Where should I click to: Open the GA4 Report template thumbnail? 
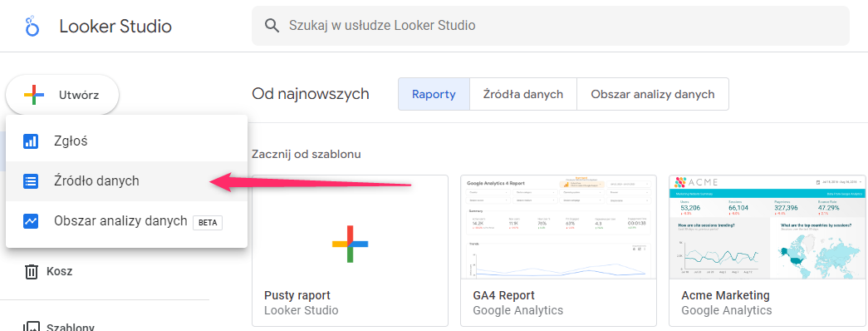(x=558, y=227)
